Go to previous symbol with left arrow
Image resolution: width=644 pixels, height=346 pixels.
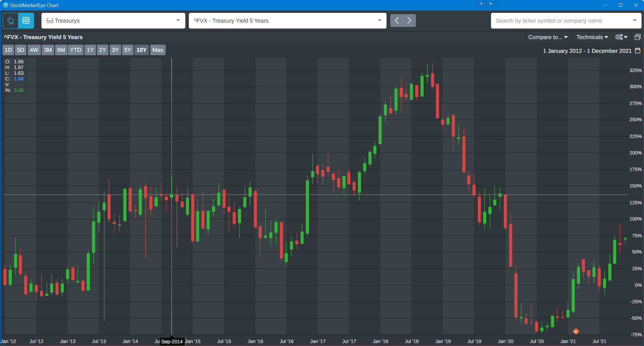pyautogui.click(x=397, y=21)
